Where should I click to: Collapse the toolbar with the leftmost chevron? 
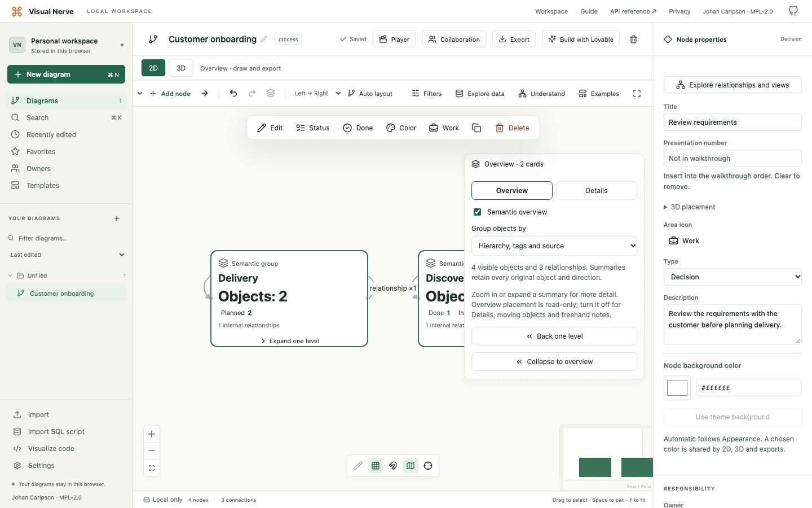coord(140,93)
